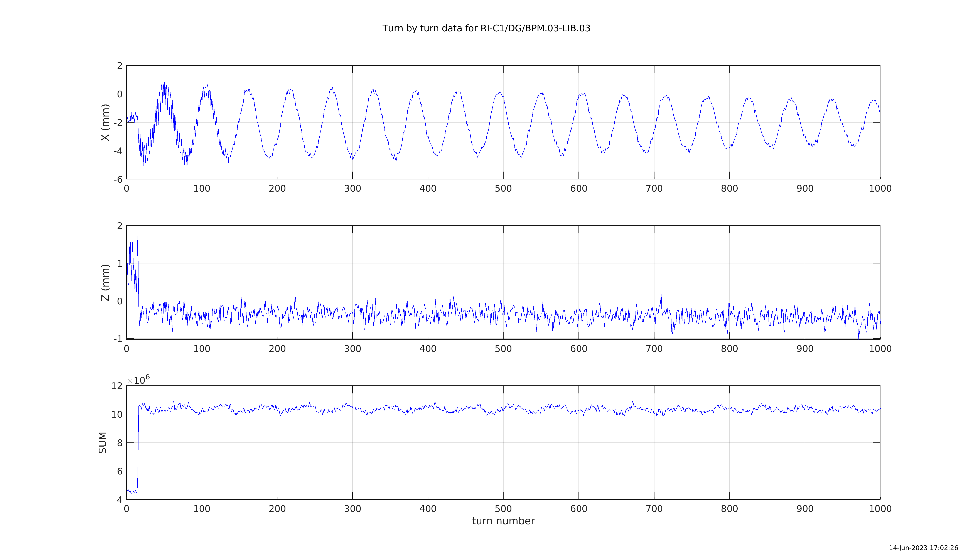Click tick label 0 under Z plot
973x560 pixels.
[x=126, y=349]
